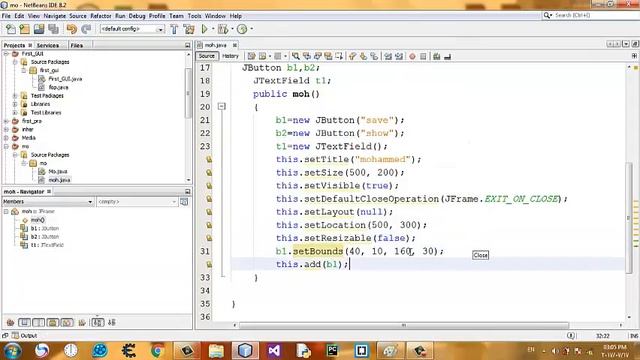Open Members dropdown in Navigator
Viewport: 640px width, 360px height.
pyautogui.click(x=48, y=202)
